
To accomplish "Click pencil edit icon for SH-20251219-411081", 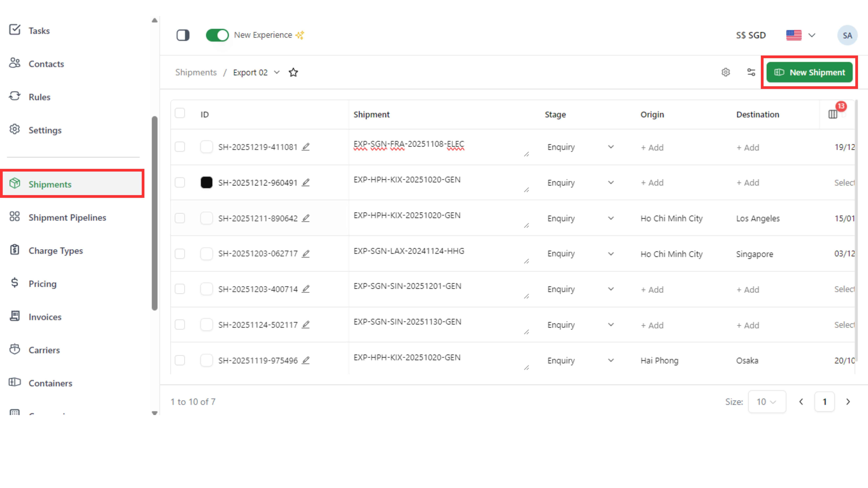I will point(306,147).
